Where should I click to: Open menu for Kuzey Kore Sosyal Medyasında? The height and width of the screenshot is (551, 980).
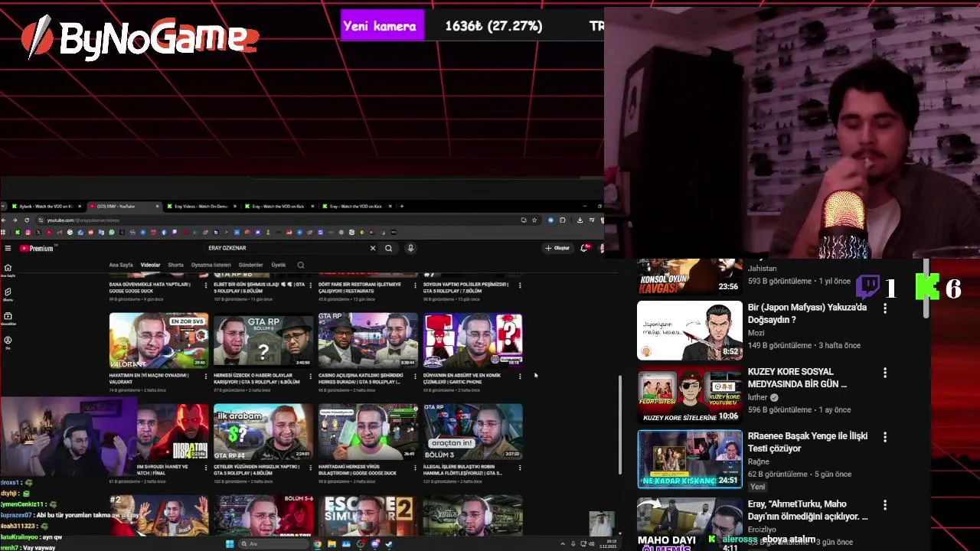tap(885, 373)
